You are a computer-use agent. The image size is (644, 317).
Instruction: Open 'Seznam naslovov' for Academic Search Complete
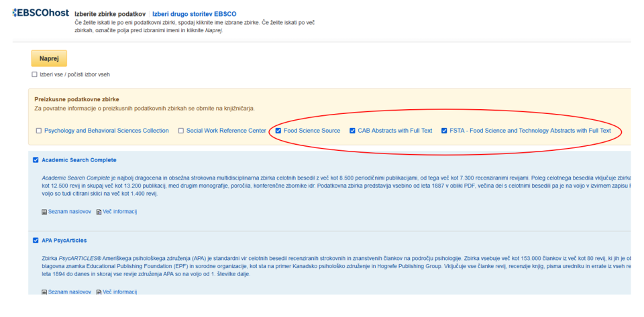pyautogui.click(x=69, y=212)
